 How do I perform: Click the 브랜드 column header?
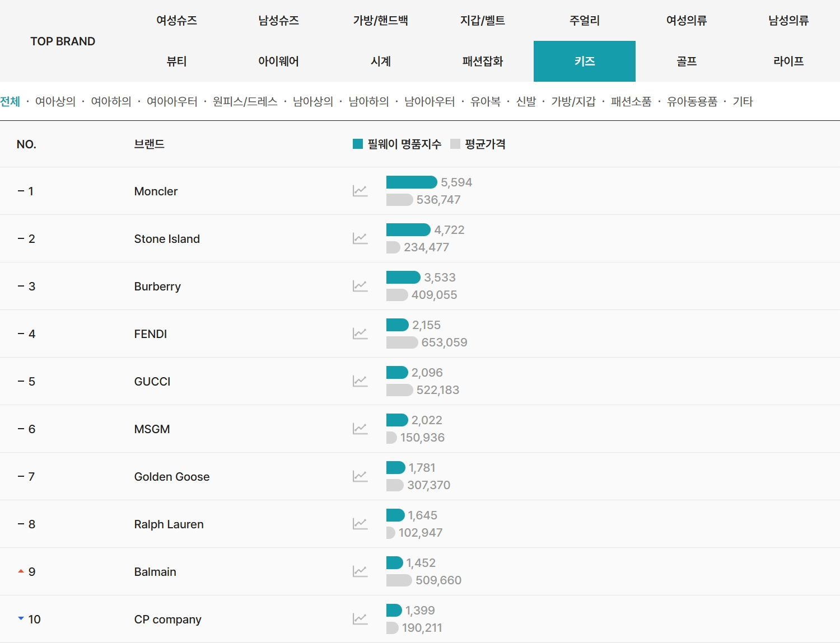click(150, 144)
